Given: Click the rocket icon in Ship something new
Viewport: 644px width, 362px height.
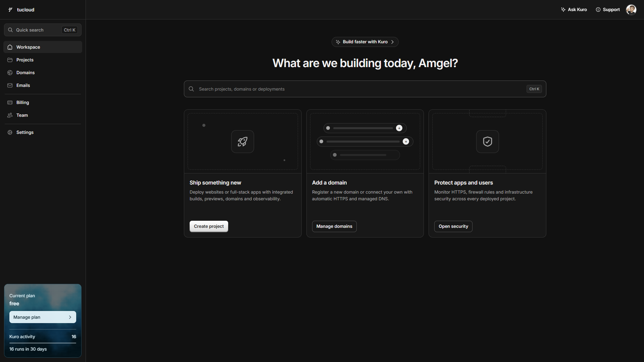Looking at the screenshot, I should tap(243, 142).
